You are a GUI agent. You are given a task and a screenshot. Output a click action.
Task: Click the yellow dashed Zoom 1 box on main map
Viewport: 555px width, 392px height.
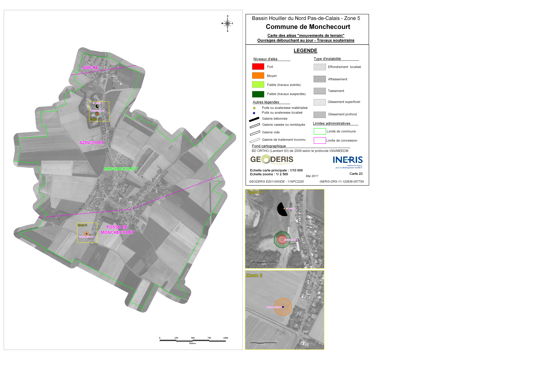coord(99,111)
